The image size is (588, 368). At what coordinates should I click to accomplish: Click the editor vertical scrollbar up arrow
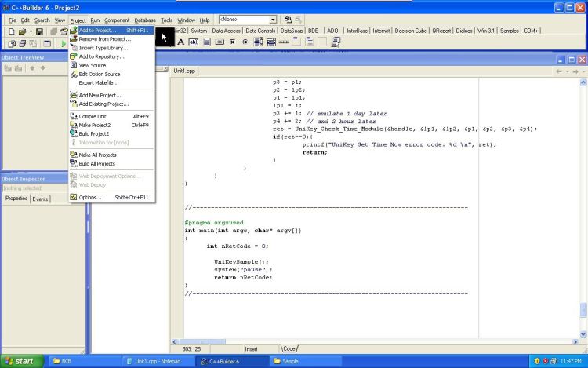[x=583, y=82]
